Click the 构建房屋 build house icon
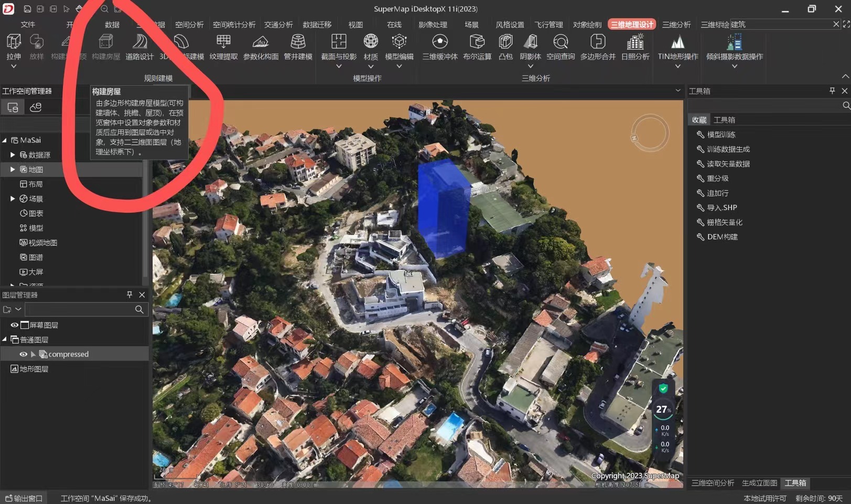The width and height of the screenshot is (851, 504). pos(106,41)
